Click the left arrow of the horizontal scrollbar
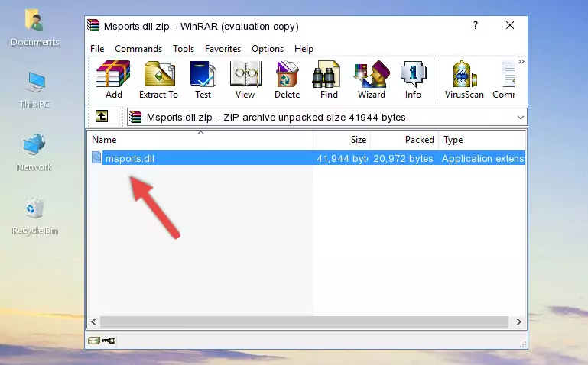 click(x=93, y=322)
